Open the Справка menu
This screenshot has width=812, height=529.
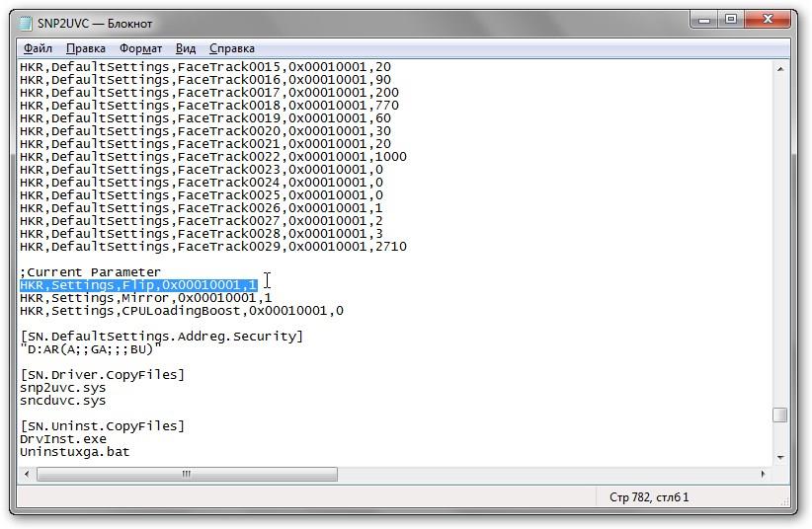pos(232,48)
